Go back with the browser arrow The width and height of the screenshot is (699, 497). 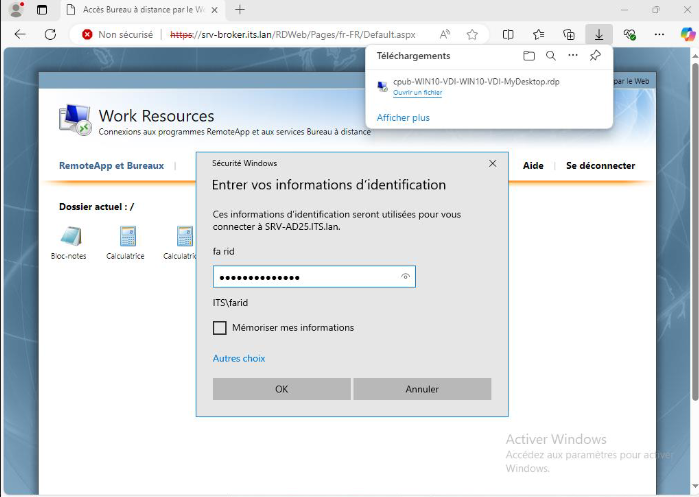[x=20, y=34]
